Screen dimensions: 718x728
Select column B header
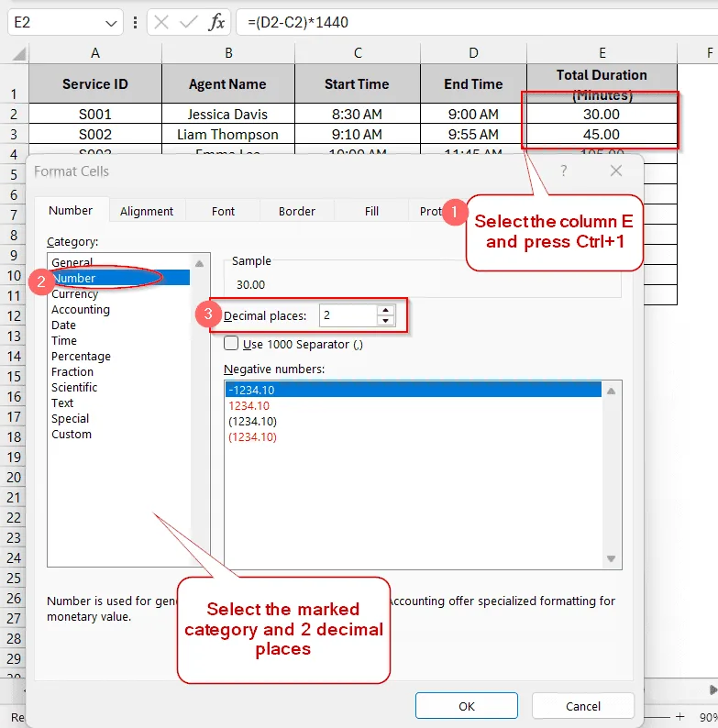pyautogui.click(x=228, y=53)
